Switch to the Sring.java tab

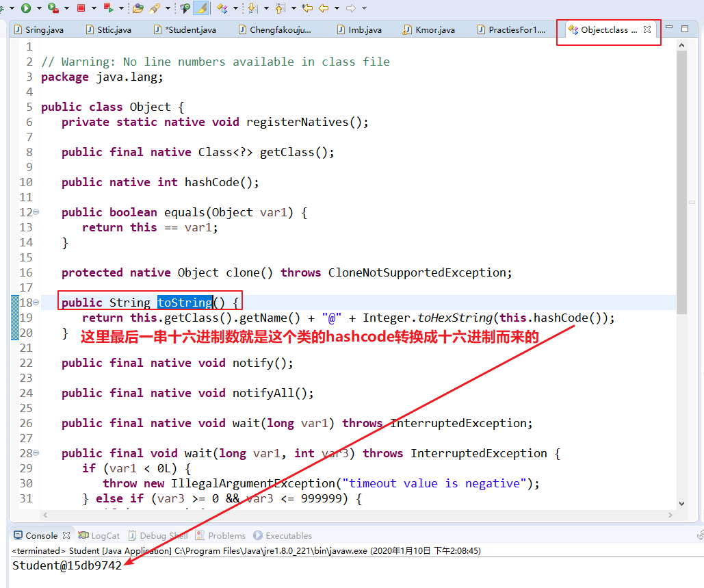pos(39,29)
